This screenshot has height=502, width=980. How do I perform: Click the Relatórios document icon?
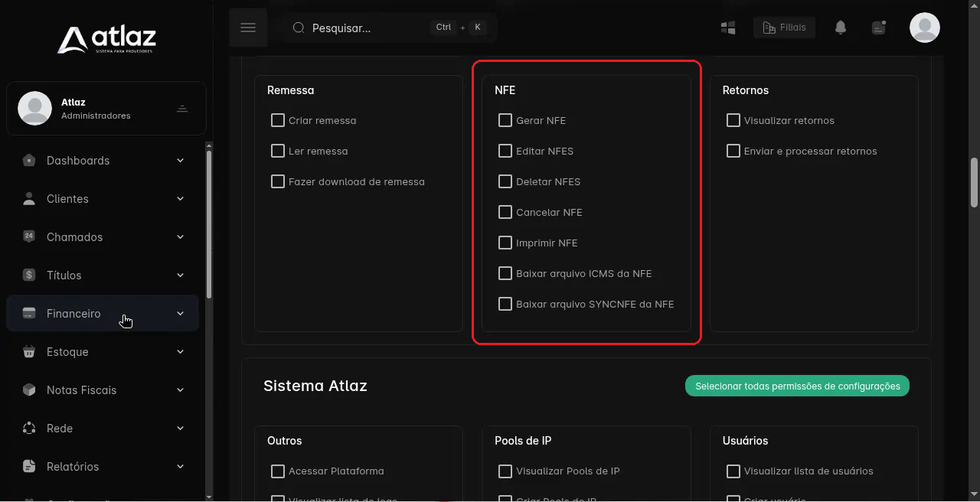[29, 466]
